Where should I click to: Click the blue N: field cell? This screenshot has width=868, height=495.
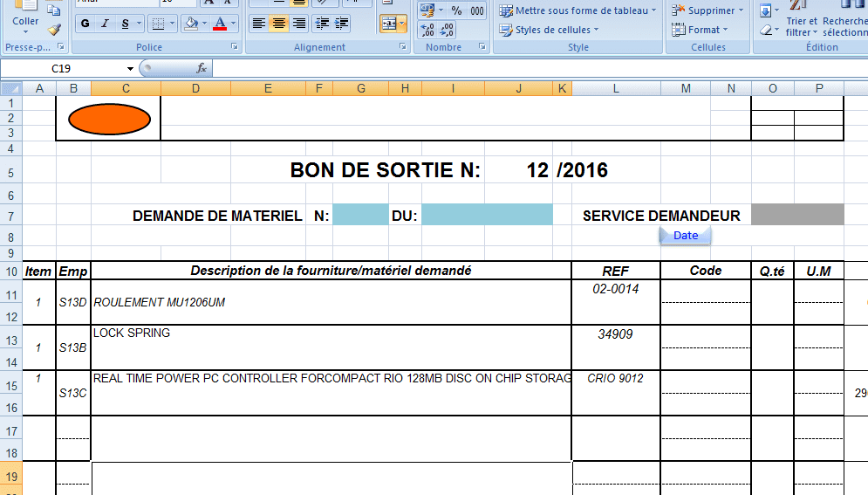click(x=360, y=215)
